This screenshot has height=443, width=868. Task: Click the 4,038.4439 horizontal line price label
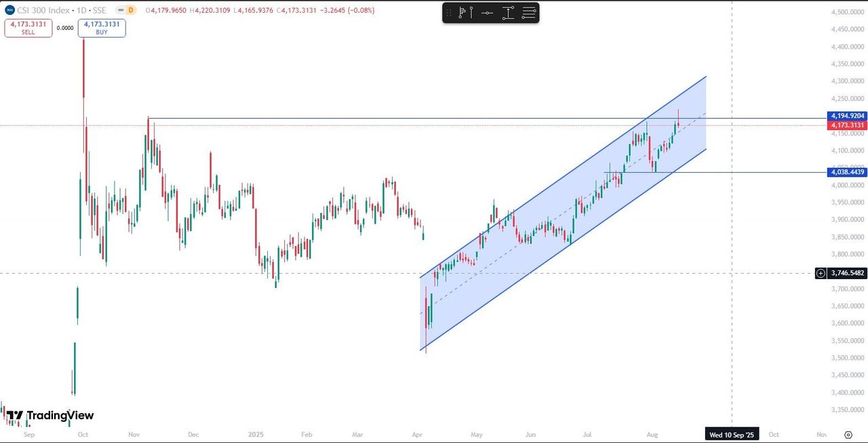(847, 173)
